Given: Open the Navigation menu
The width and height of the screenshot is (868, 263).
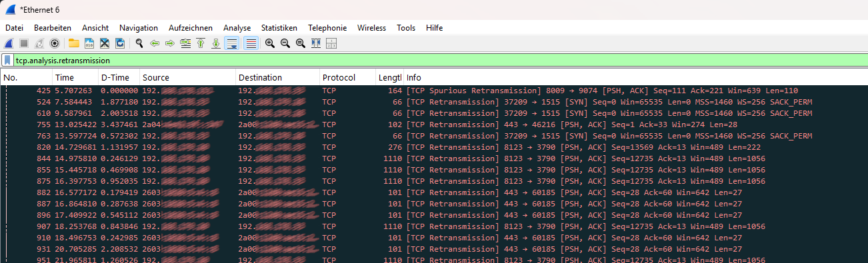Looking at the screenshot, I should click(139, 28).
